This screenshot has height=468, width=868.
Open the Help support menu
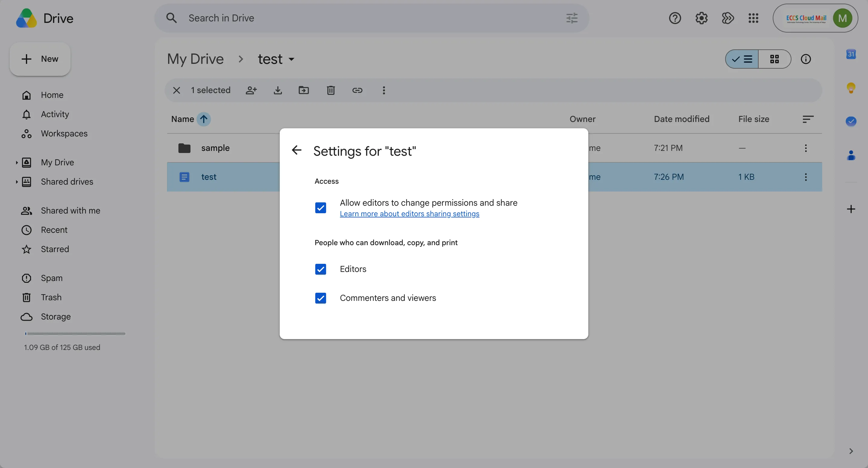tap(675, 18)
